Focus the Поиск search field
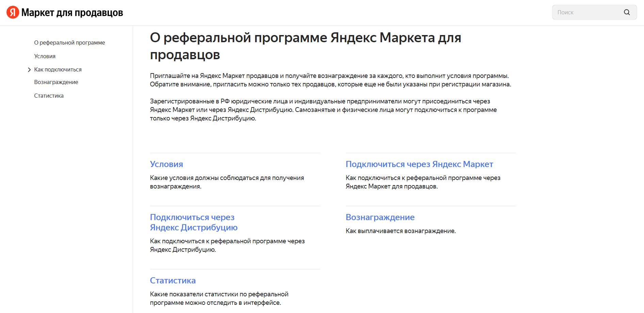 click(594, 12)
